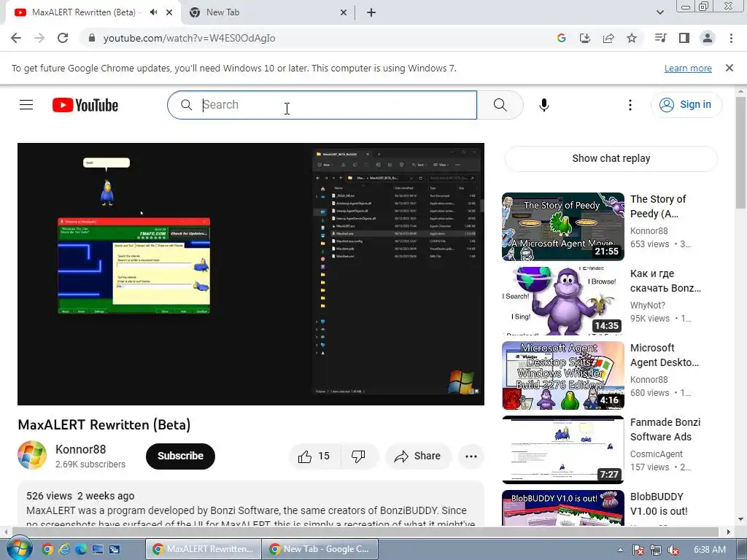747x560 pixels.
Task: Launch Chrome from taskbar pinned icon
Action: pos(47,550)
